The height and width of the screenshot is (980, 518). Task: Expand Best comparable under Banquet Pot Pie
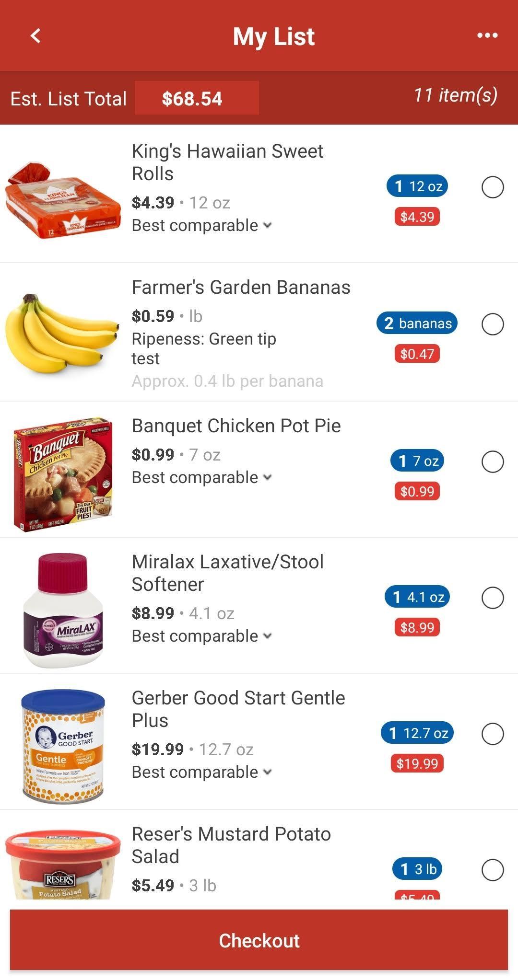click(202, 477)
